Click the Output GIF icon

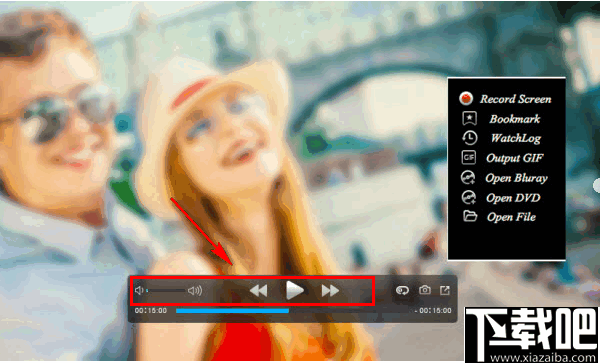click(x=469, y=158)
